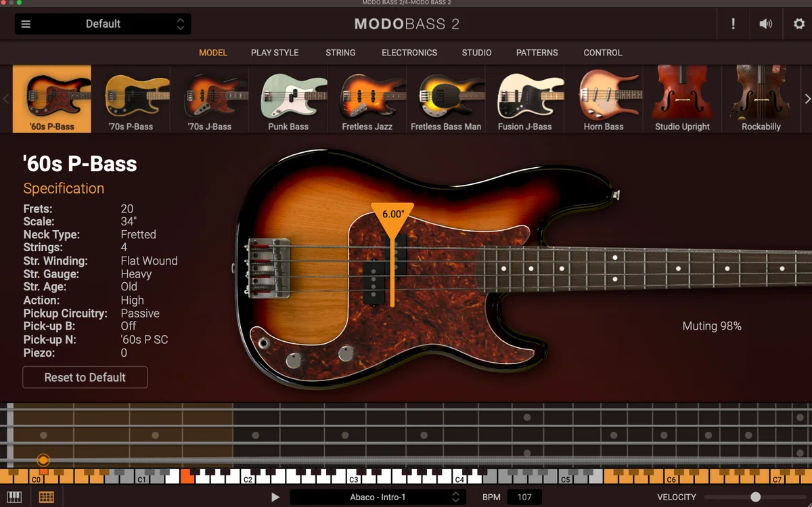Click the Specification heading
Screen dimensions: 812x507
tap(64, 189)
